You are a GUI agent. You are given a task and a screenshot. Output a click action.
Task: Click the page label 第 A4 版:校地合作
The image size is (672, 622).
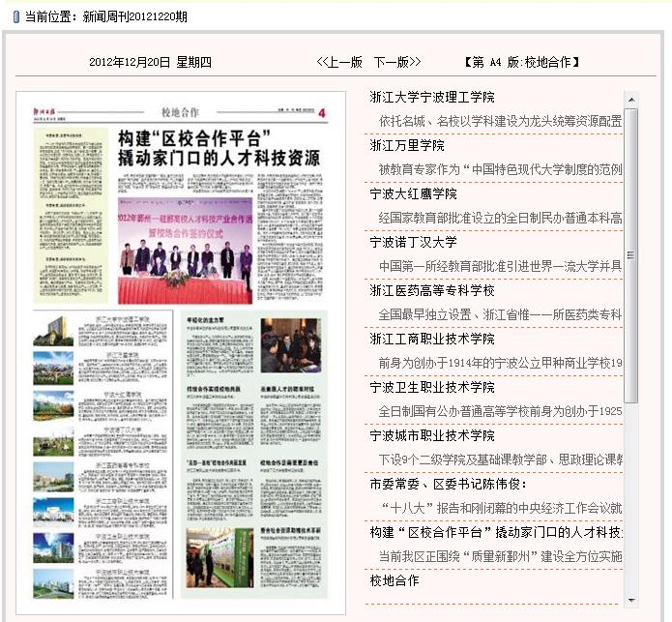click(522, 63)
